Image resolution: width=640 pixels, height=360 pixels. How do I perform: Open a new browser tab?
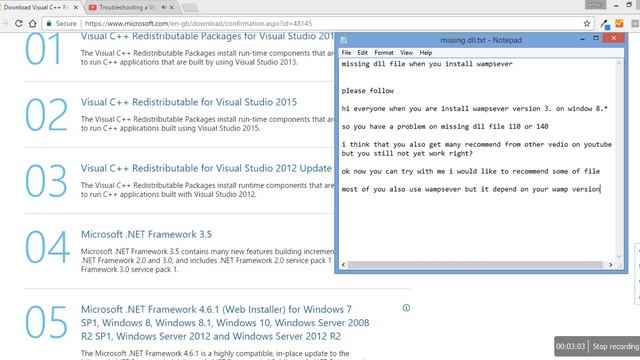pos(189,7)
